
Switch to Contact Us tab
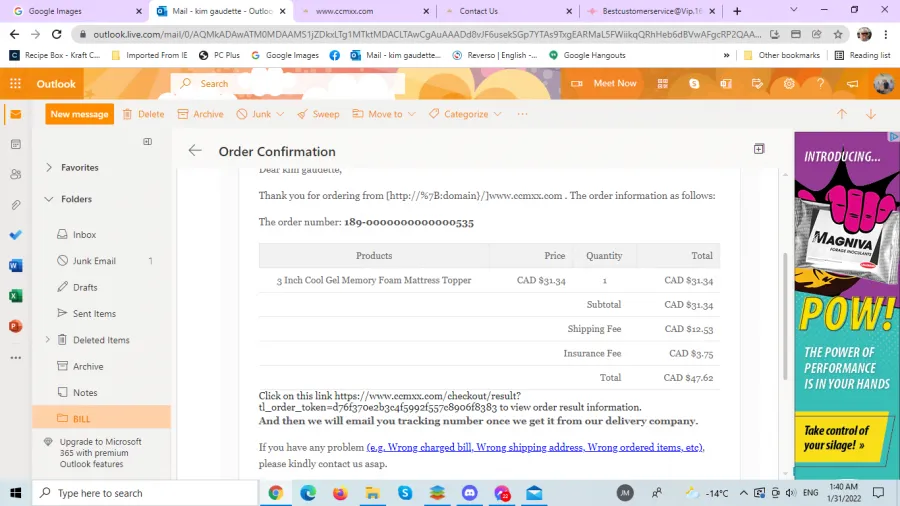pyautogui.click(x=507, y=11)
